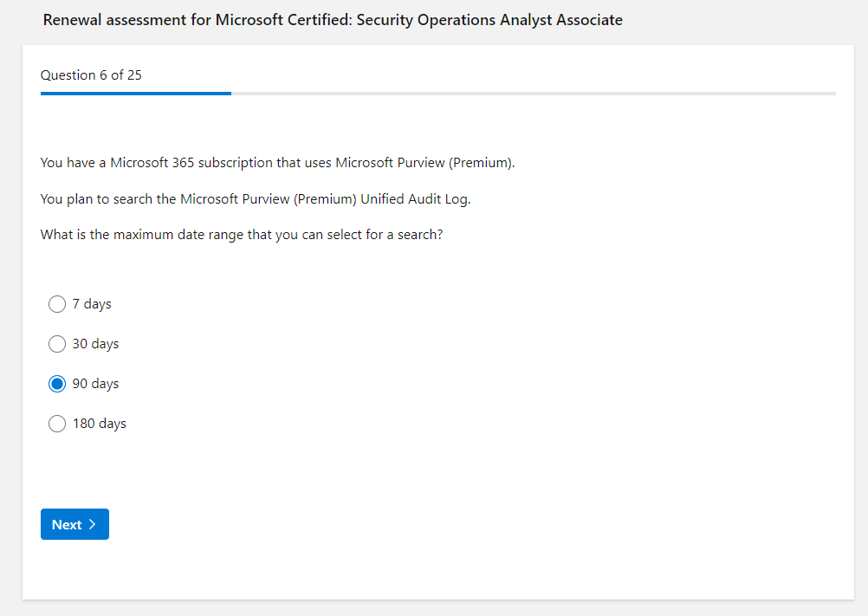Click the "Question 6 of 25" indicator
The width and height of the screenshot is (868, 616).
coord(91,75)
